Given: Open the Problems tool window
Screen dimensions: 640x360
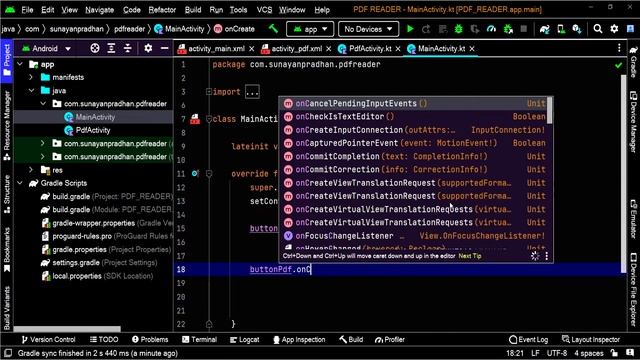Looking at the screenshot, I should (x=150, y=339).
